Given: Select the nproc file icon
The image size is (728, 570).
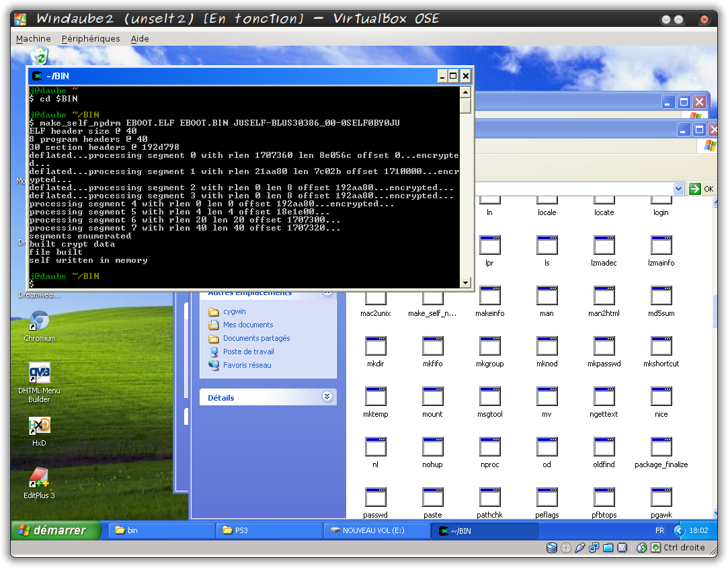Looking at the screenshot, I should (490, 447).
